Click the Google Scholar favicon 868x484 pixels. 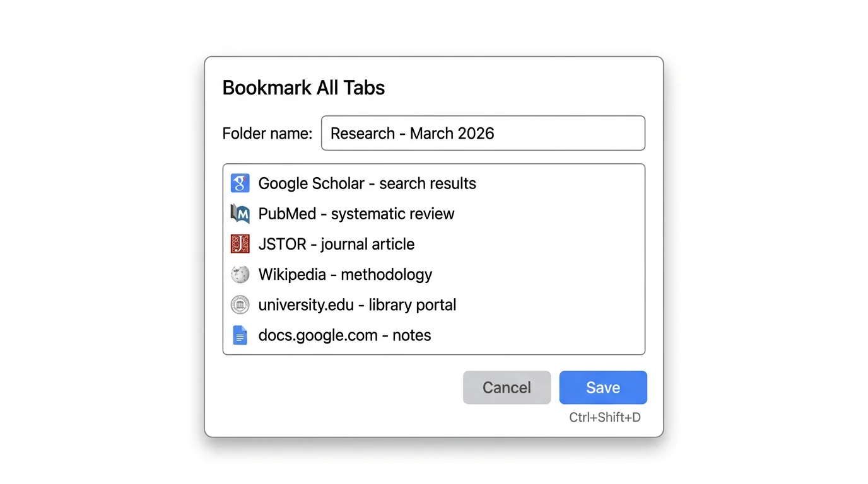coord(240,183)
